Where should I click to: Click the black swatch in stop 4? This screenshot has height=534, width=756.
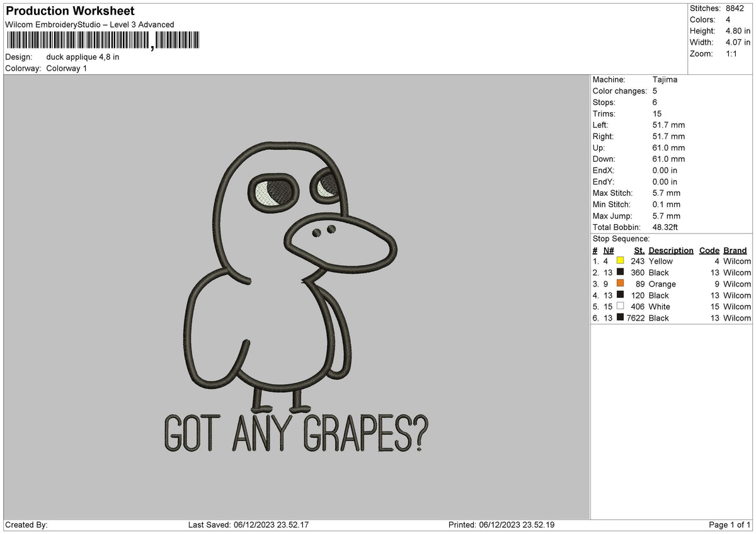620,295
